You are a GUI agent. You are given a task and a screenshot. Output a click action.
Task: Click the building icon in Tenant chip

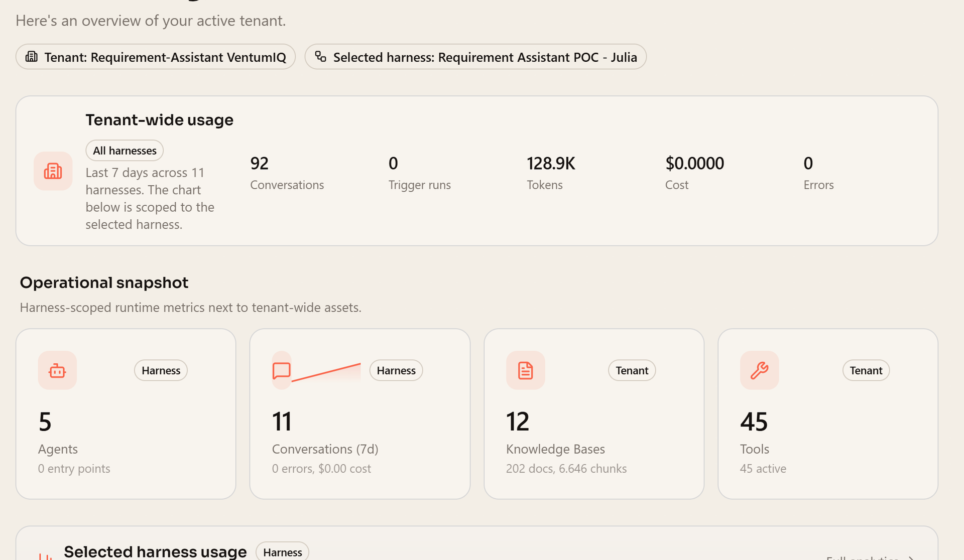tap(32, 57)
